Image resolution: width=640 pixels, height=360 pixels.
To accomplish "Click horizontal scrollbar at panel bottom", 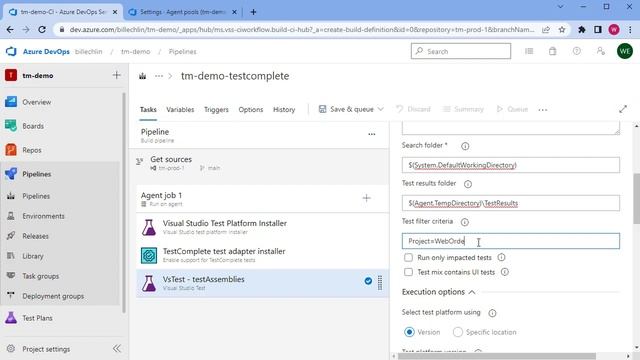I will click(497, 356).
